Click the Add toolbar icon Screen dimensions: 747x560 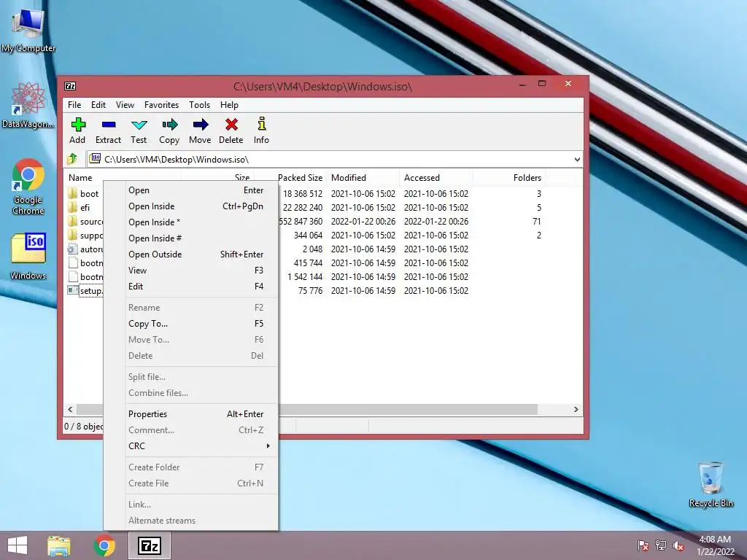click(77, 125)
